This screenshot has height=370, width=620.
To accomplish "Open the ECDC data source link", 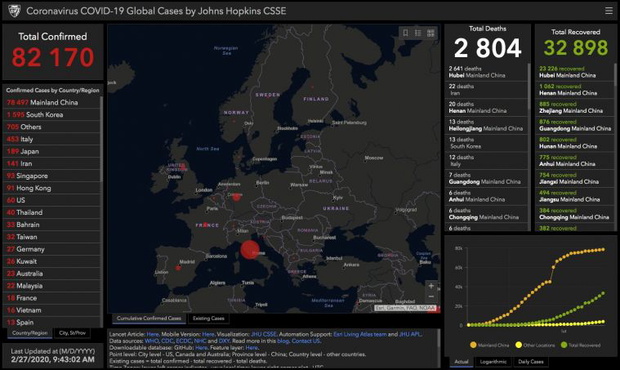I will (183, 341).
